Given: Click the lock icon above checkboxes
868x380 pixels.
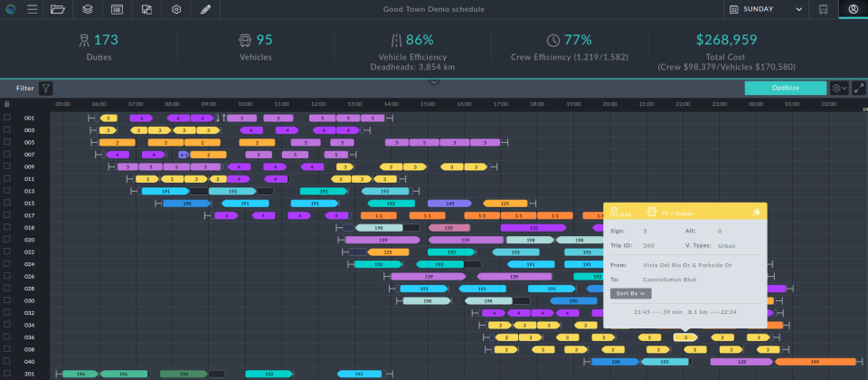Looking at the screenshot, I should tap(6, 103).
